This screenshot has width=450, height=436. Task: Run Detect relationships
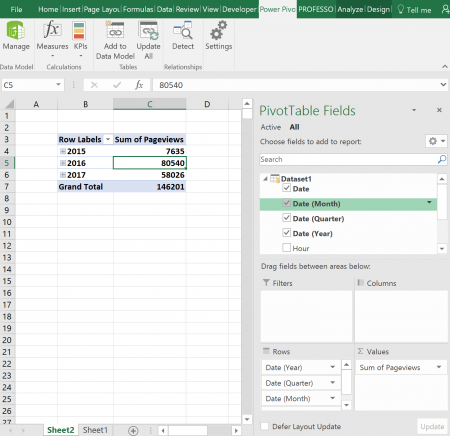(183, 30)
